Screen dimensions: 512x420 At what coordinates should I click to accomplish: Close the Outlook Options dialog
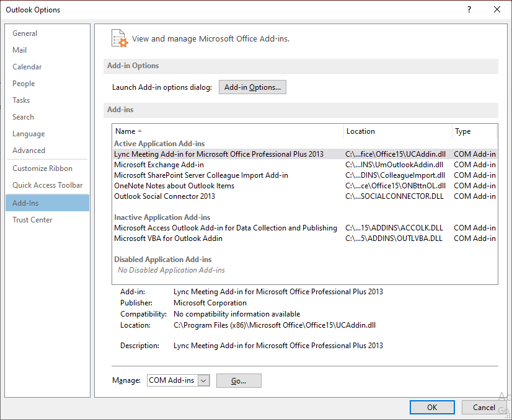[x=497, y=9]
